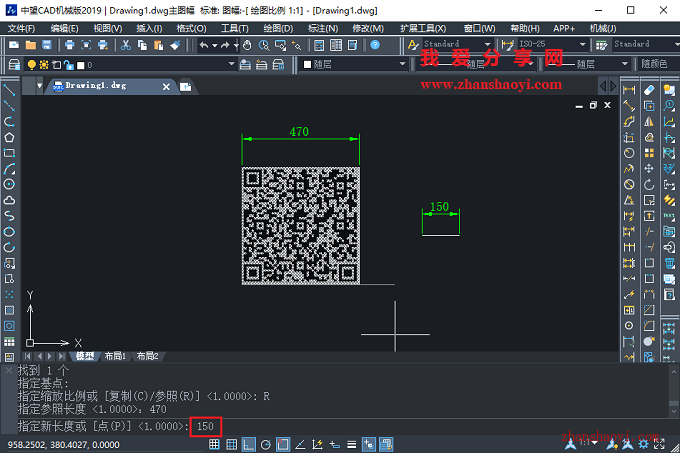Select the Rotate tool

[x=649, y=184]
